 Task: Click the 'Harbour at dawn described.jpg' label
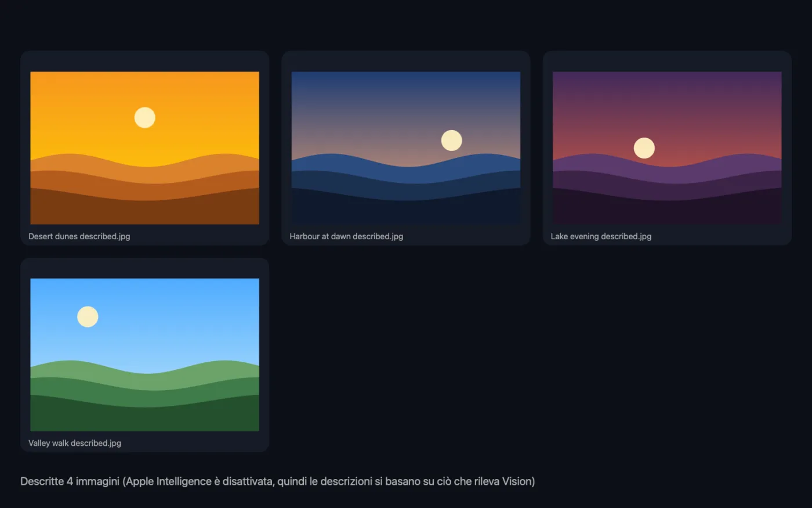[346, 236]
